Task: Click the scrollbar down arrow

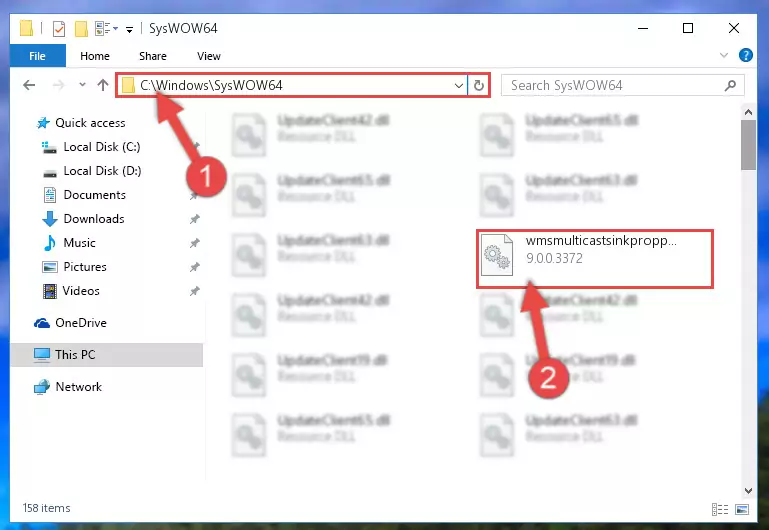Action: click(748, 490)
